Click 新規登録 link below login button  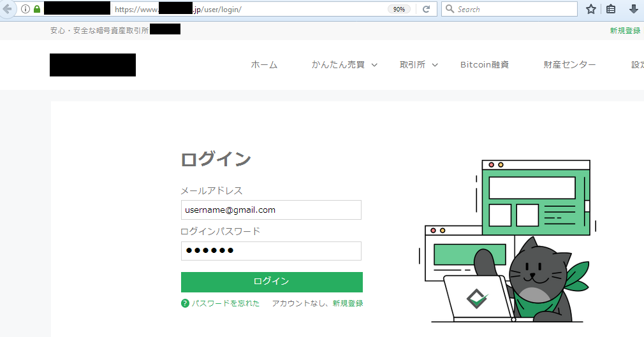(x=348, y=304)
